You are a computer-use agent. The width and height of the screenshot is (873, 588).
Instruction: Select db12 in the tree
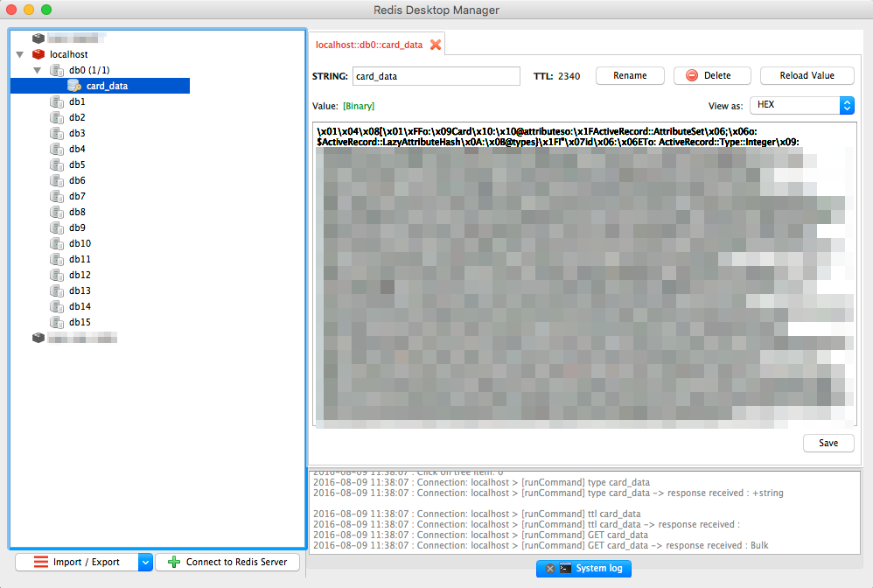pos(80,275)
